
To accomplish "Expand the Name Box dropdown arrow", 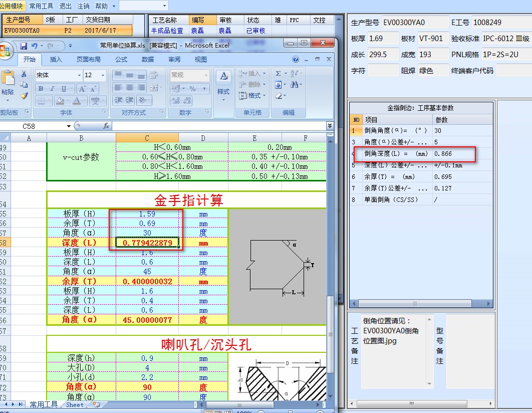I will coord(69,126).
